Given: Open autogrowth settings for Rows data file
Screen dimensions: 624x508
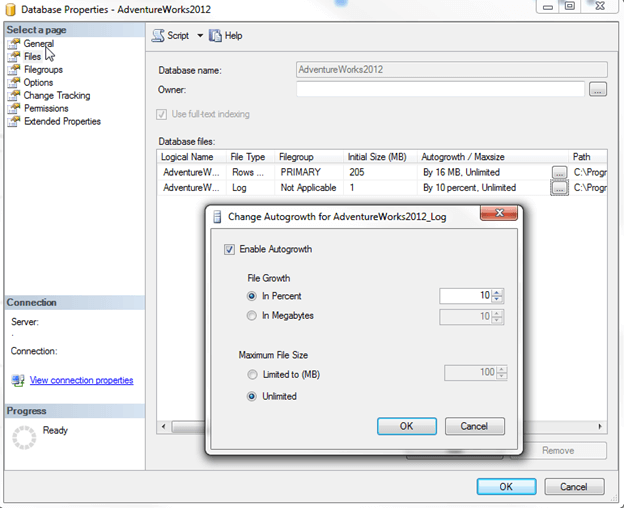Looking at the screenshot, I should tap(560, 173).
